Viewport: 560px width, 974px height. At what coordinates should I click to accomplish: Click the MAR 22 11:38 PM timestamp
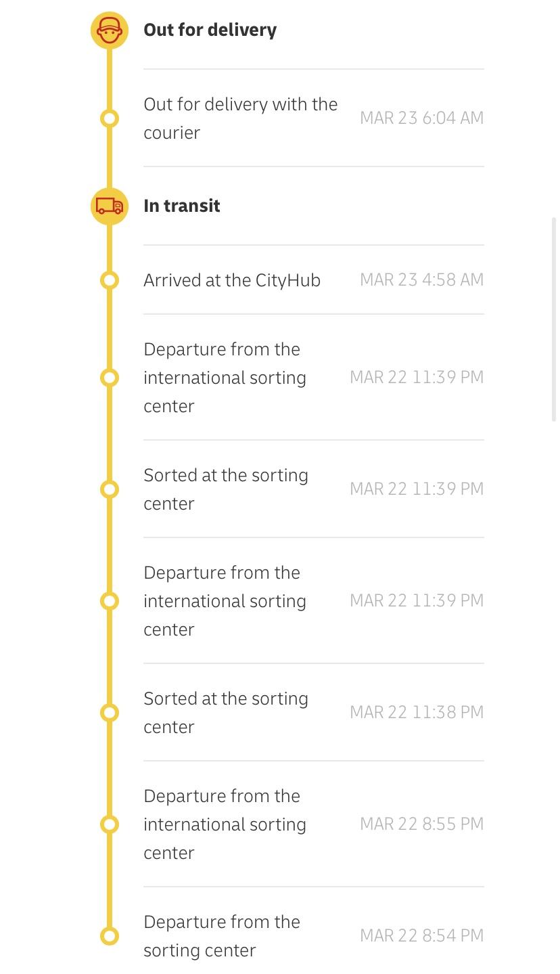417,712
